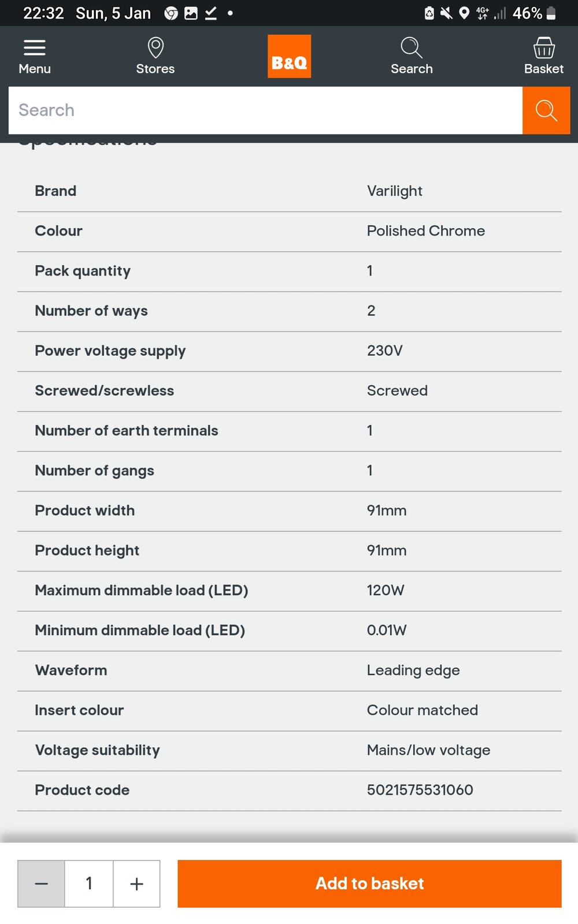The height and width of the screenshot is (924, 578).
Task: Click the Search link text under the icon
Action: (412, 69)
